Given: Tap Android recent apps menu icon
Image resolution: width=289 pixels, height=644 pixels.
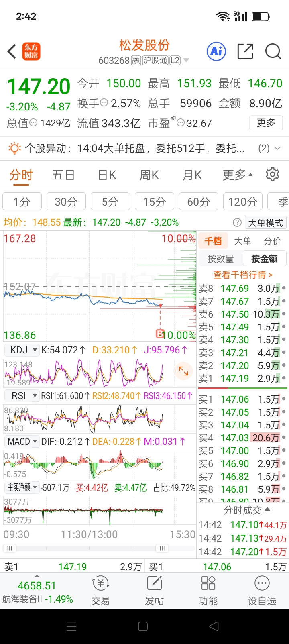Looking at the screenshot, I should click(x=71, y=626).
